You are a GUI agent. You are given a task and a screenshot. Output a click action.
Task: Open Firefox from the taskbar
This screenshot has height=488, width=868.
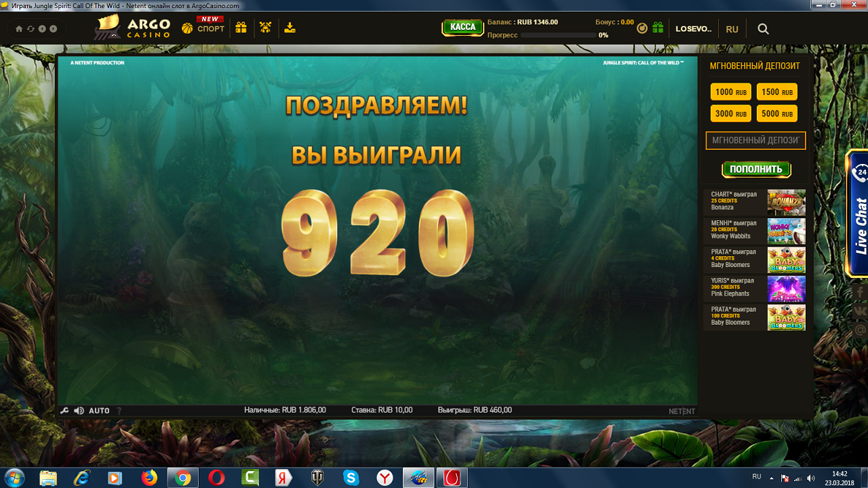point(149,478)
